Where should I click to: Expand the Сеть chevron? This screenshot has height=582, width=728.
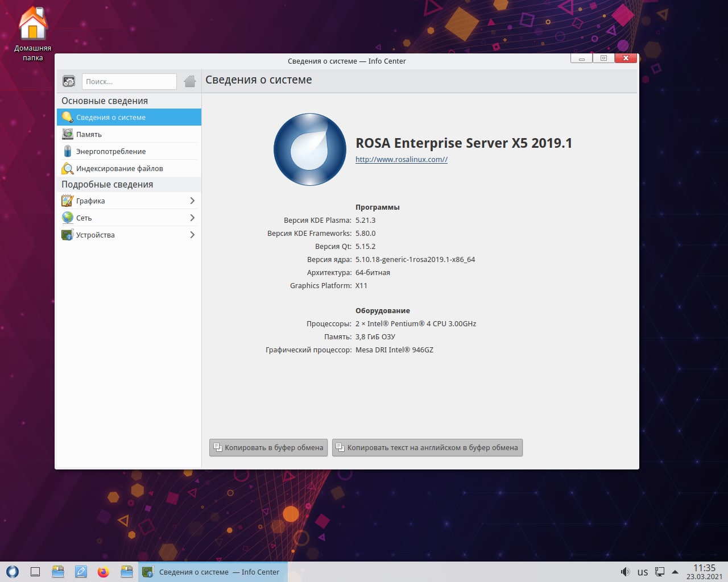pos(192,218)
